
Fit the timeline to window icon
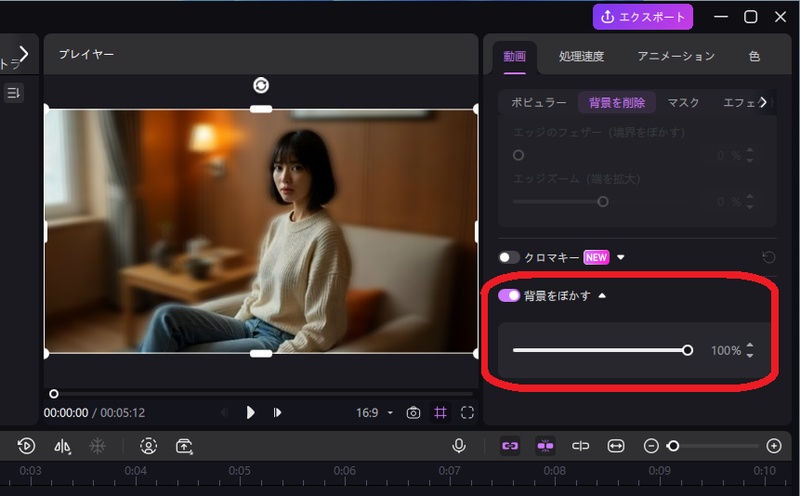(616, 446)
